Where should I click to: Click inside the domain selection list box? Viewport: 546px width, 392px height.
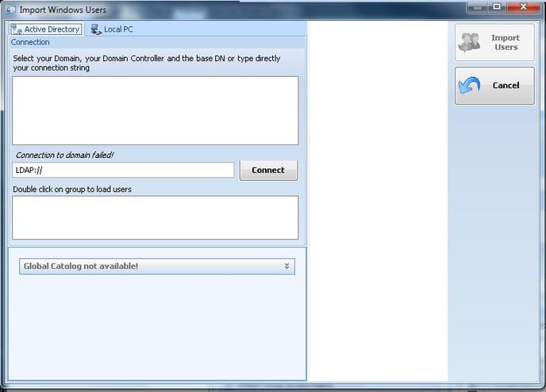pos(156,111)
